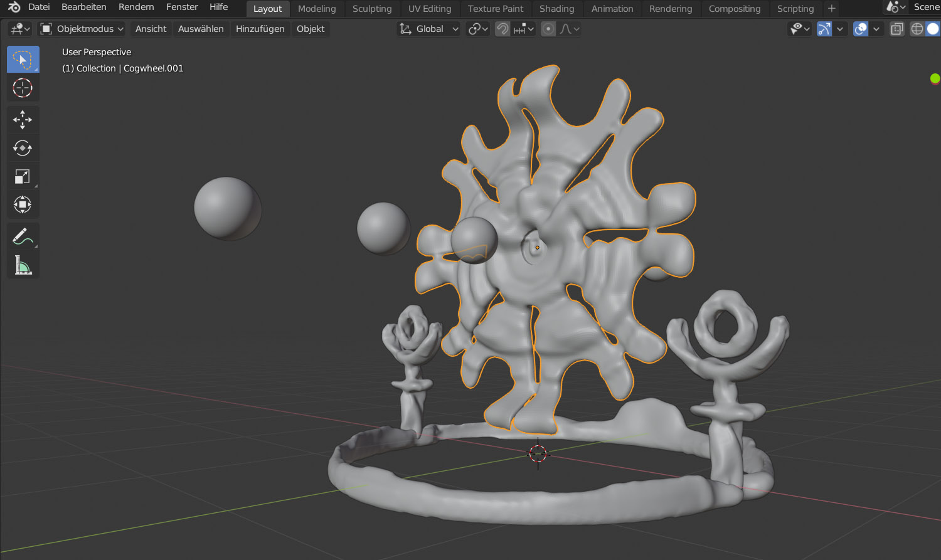This screenshot has height=560, width=941.
Task: Open the Global transform orientation dropdown
Action: (x=430, y=29)
